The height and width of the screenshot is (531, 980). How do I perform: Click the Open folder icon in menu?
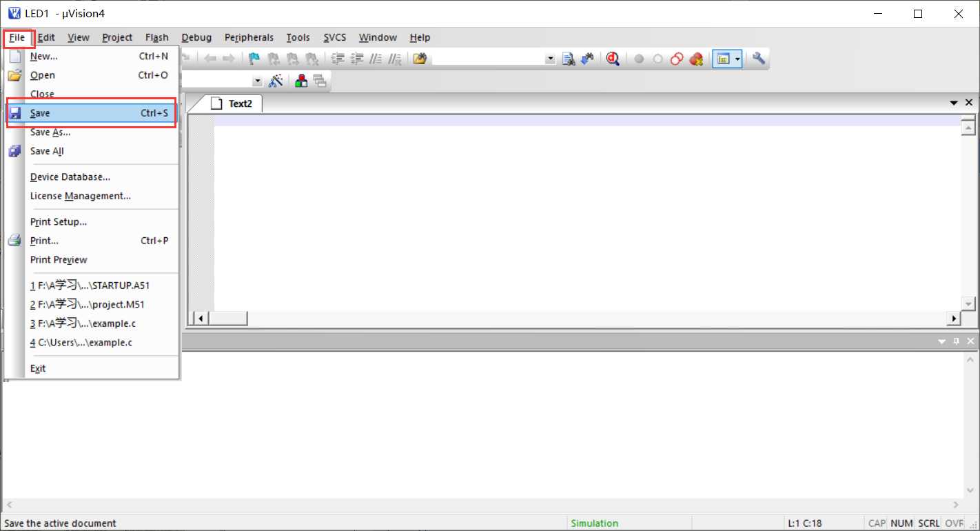15,75
